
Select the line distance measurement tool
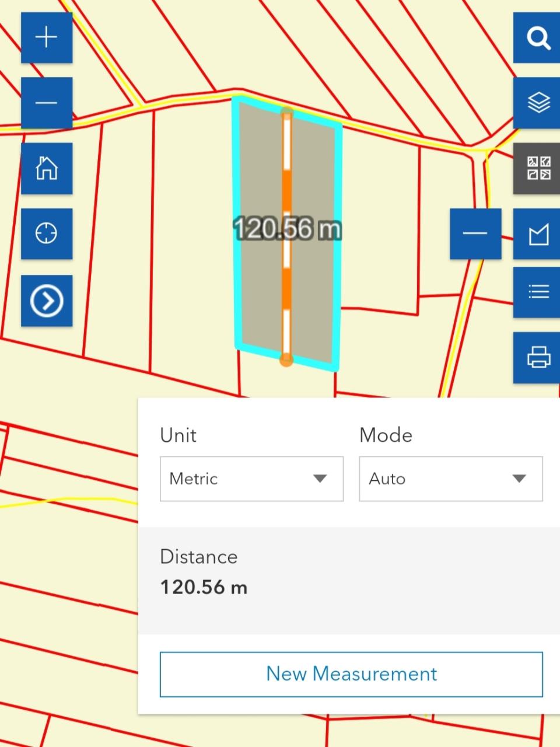coord(475,233)
